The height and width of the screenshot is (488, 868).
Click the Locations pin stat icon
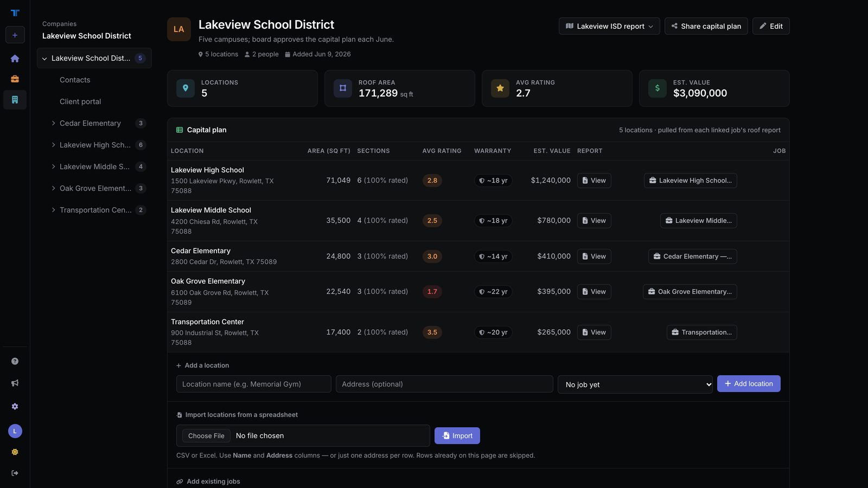click(186, 88)
